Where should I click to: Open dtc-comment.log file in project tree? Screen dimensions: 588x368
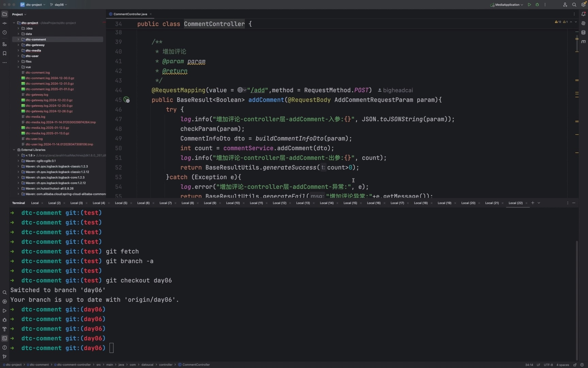point(37,73)
